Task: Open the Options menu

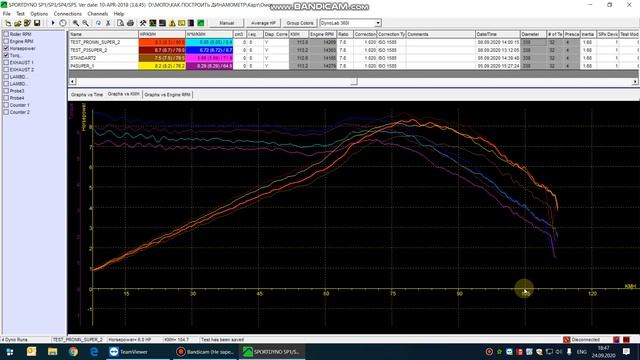Action: pos(39,13)
